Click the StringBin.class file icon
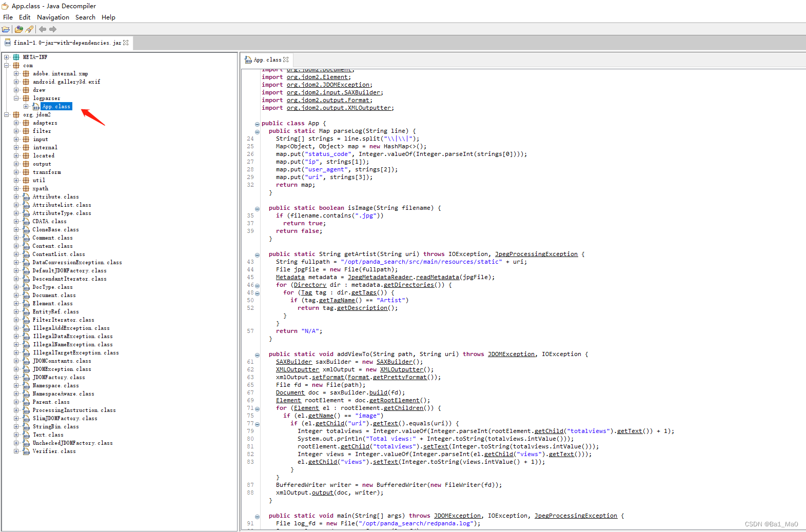 click(x=26, y=426)
